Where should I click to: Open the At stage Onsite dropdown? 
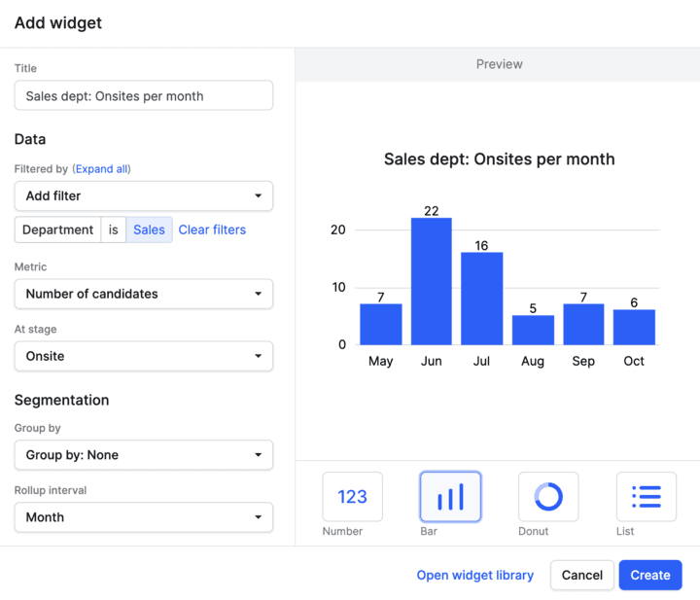pyautogui.click(x=144, y=356)
